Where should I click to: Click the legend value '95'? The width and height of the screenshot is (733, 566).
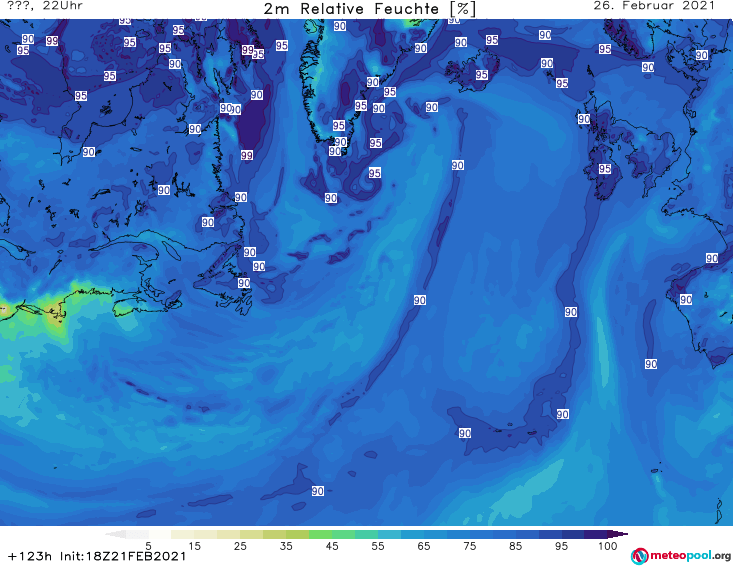(561, 546)
